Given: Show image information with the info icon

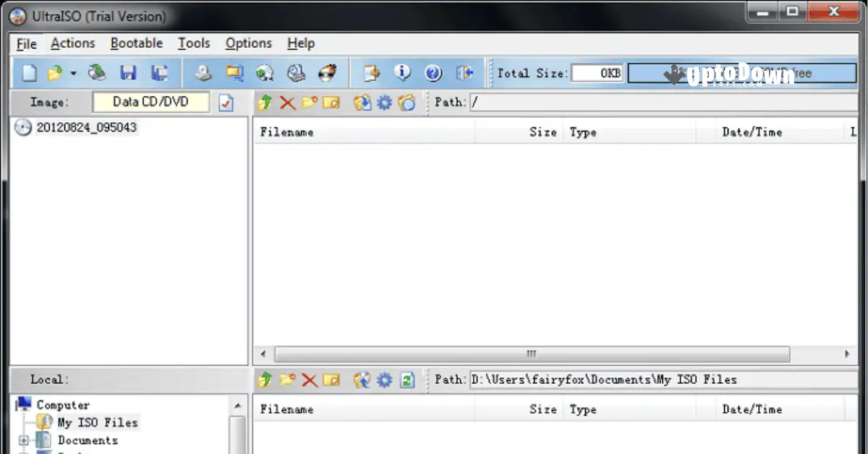Looking at the screenshot, I should (404, 72).
